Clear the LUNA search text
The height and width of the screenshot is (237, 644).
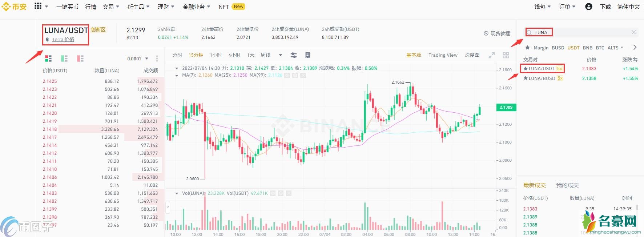pyautogui.click(x=633, y=32)
